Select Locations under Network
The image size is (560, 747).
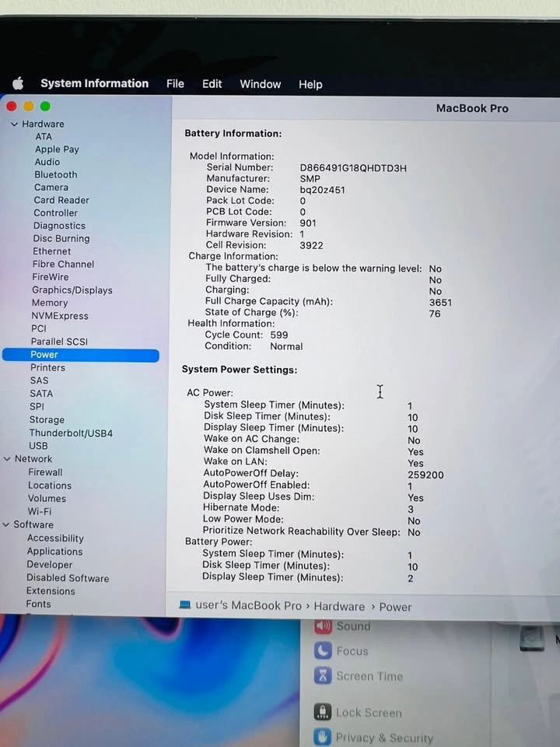pyautogui.click(x=50, y=486)
